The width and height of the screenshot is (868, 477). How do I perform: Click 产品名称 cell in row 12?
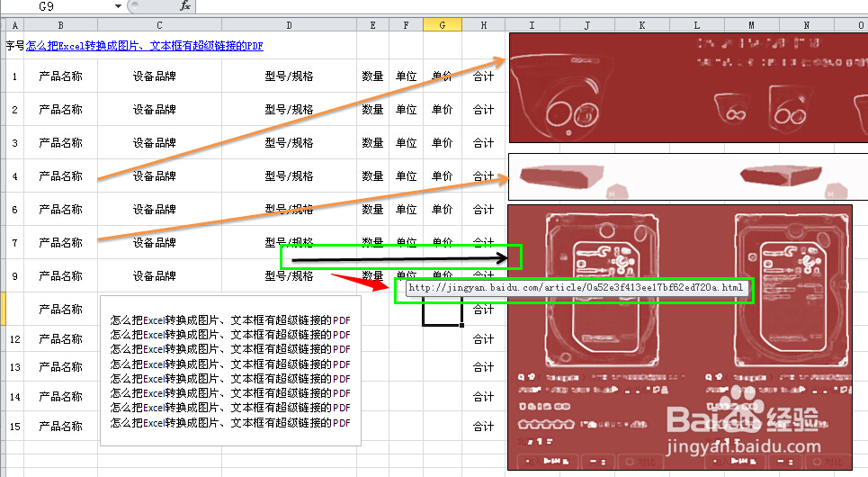click(61, 338)
